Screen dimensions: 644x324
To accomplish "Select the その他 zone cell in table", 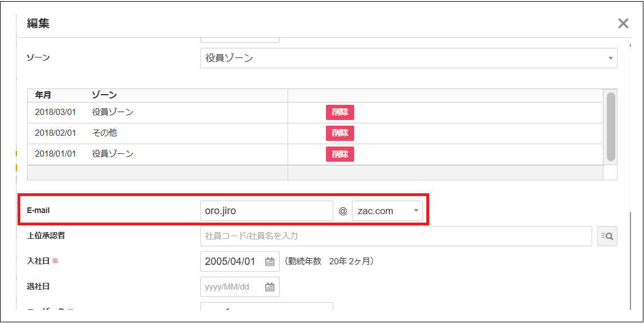I will pos(104,133).
